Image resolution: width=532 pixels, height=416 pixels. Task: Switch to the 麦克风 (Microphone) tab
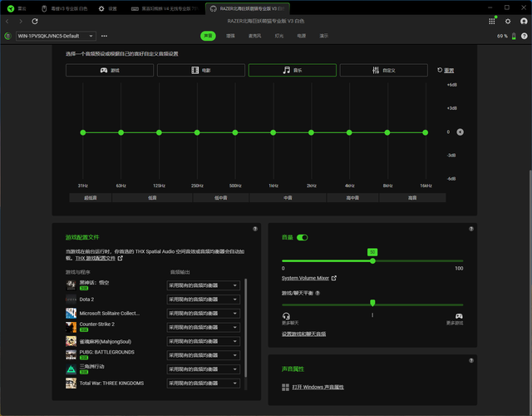click(x=254, y=36)
